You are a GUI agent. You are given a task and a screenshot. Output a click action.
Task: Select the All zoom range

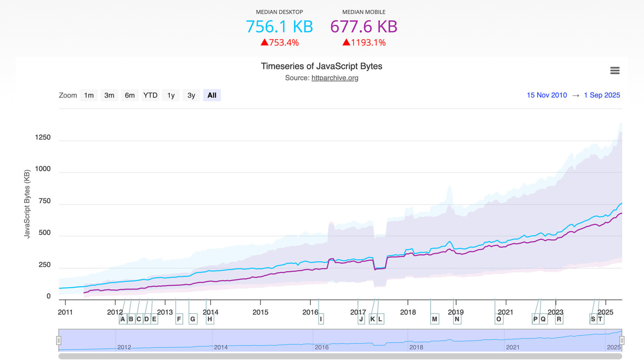(212, 95)
